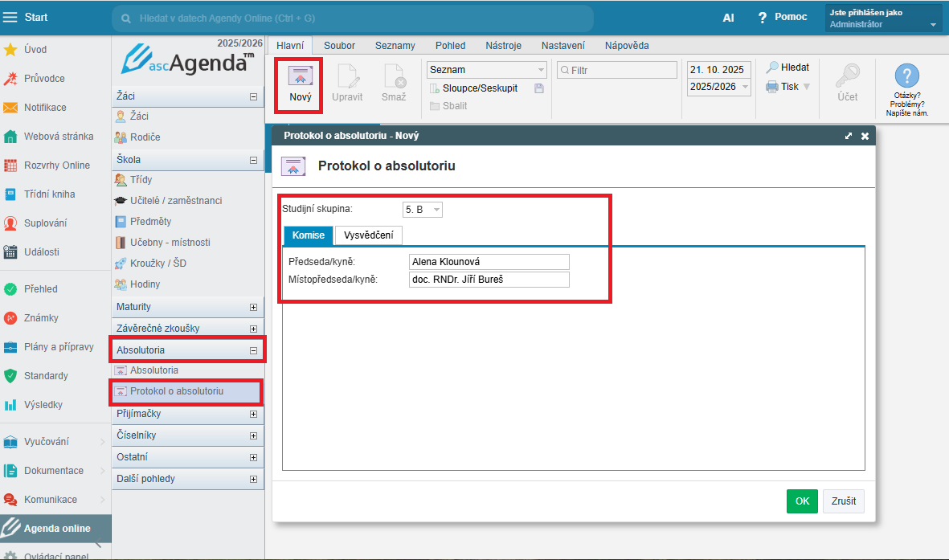The image size is (949, 560).
Task: Open the Seznam view dropdown
Action: click(x=541, y=70)
